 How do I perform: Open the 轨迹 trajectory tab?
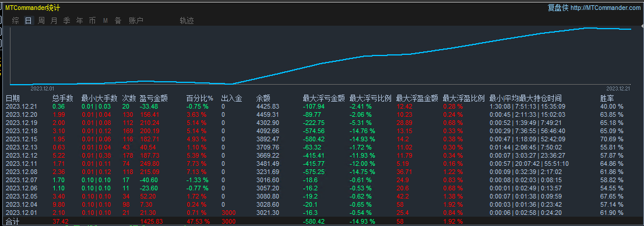[186, 20]
